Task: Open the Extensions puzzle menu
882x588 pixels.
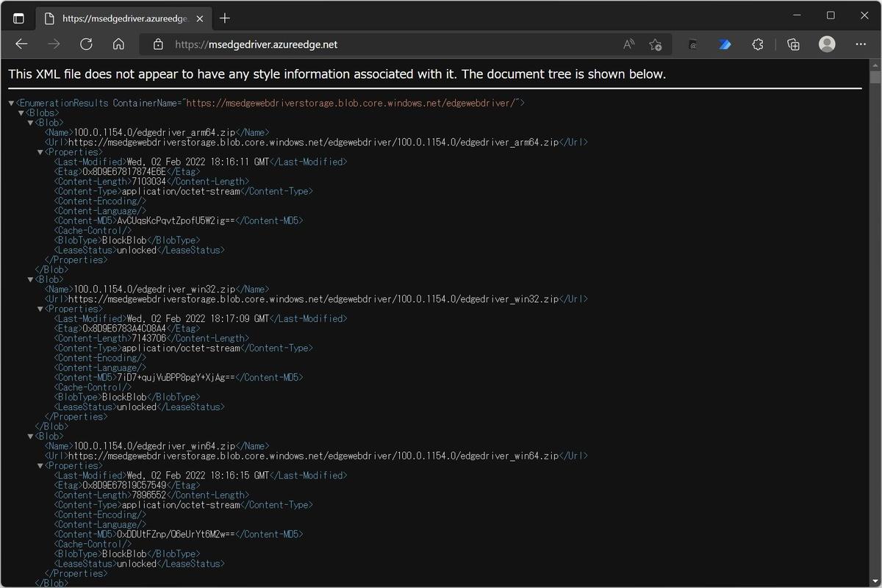Action: pyautogui.click(x=758, y=44)
